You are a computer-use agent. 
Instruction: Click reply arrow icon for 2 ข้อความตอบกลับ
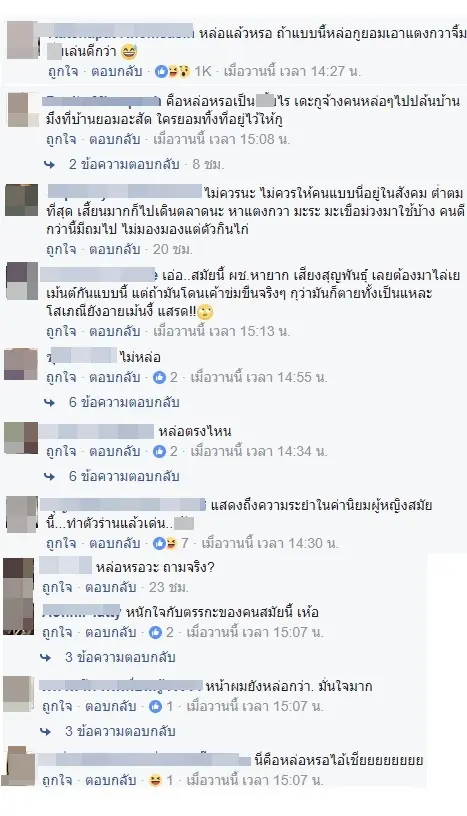point(50,165)
